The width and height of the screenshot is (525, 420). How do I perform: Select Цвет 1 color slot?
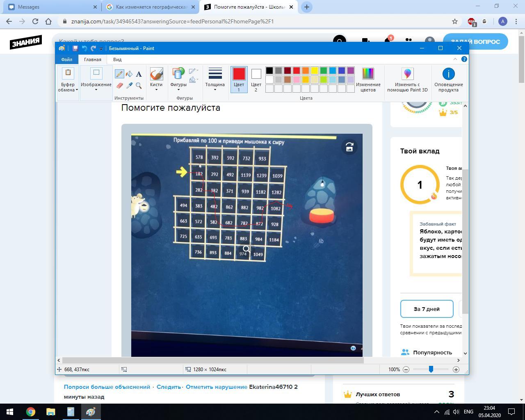[x=239, y=80]
